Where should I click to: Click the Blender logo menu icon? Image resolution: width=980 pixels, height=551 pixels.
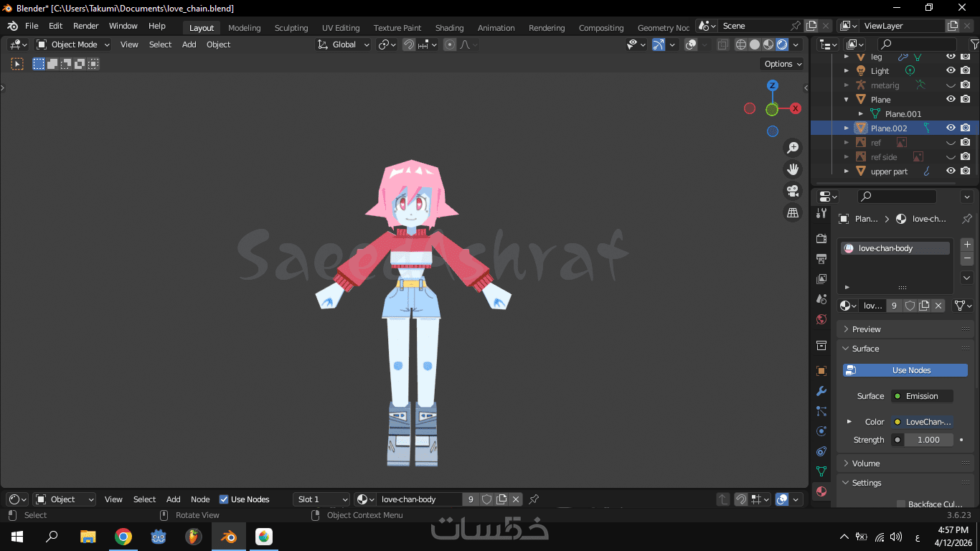(12, 26)
